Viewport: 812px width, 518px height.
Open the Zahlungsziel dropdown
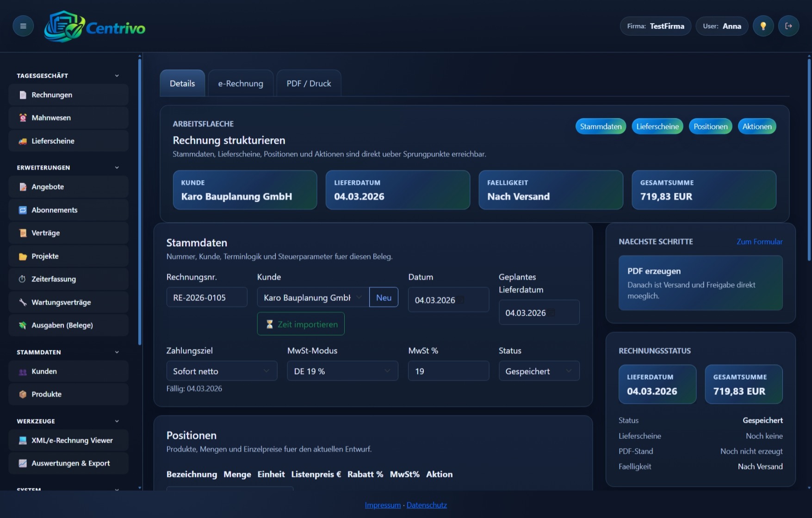222,371
